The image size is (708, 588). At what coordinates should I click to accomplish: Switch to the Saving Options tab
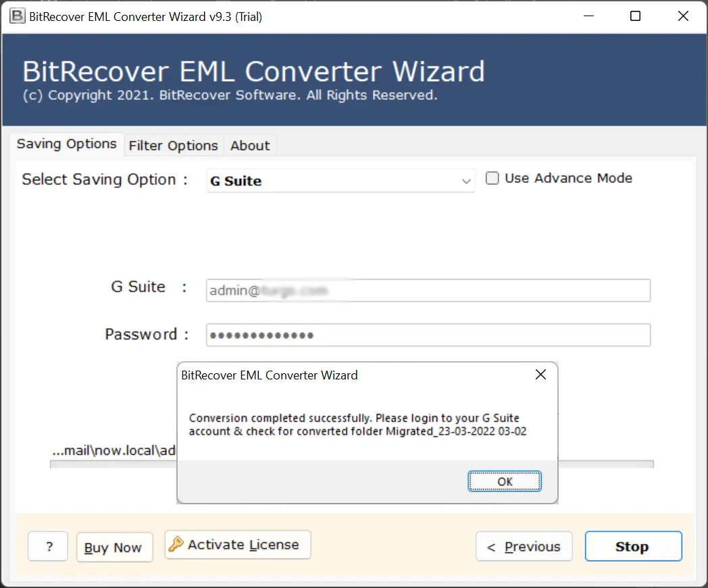tap(66, 144)
